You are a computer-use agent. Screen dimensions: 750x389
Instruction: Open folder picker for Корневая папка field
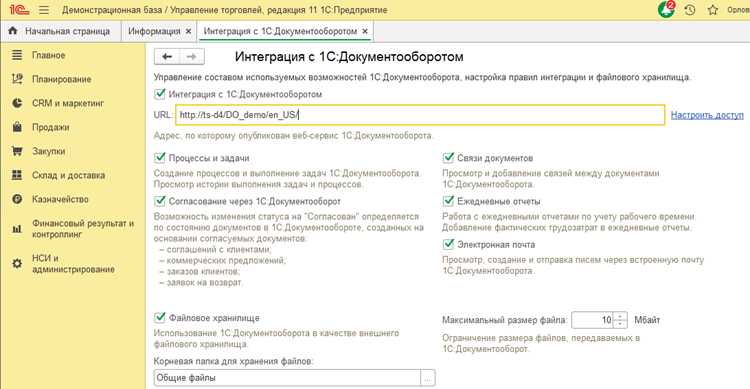coord(428,378)
